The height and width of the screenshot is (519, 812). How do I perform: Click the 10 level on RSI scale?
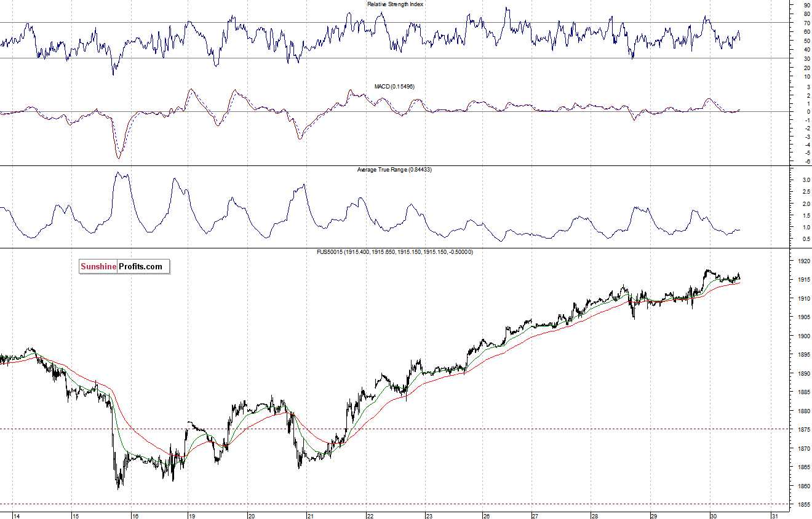806,77
